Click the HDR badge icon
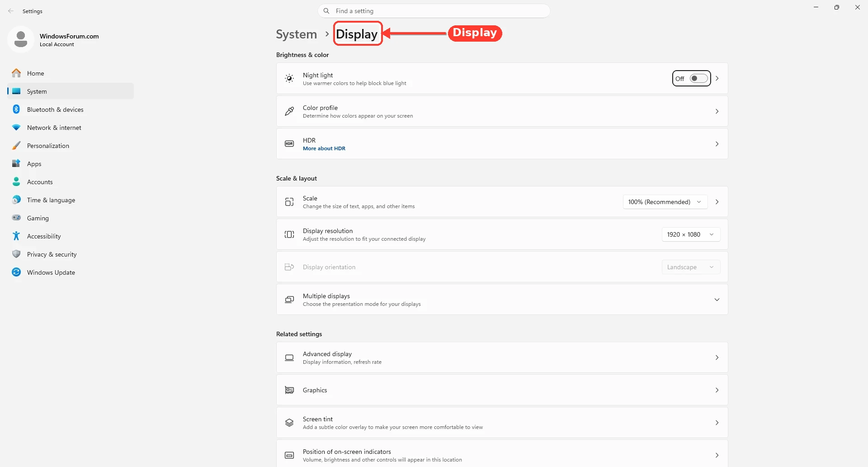This screenshot has height=467, width=868. pos(289,143)
